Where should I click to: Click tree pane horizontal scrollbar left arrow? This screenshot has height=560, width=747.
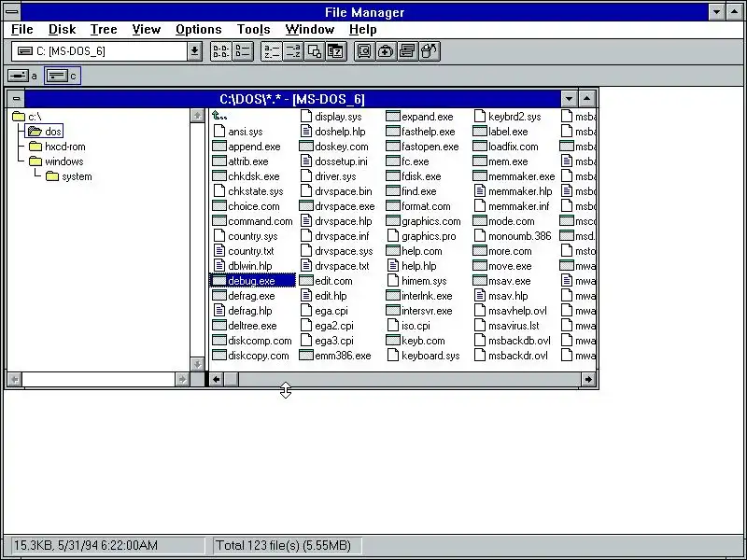click(x=15, y=379)
